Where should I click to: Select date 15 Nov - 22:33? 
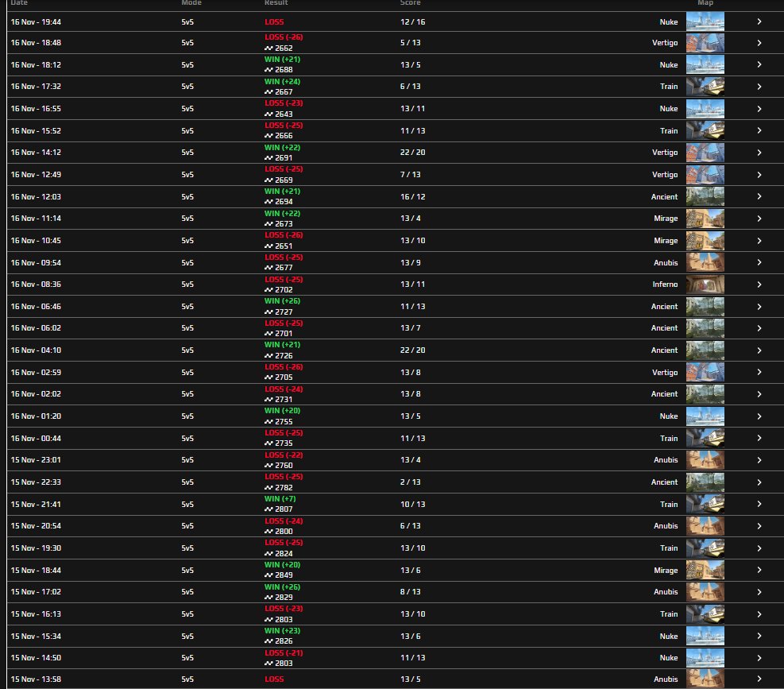[36, 482]
